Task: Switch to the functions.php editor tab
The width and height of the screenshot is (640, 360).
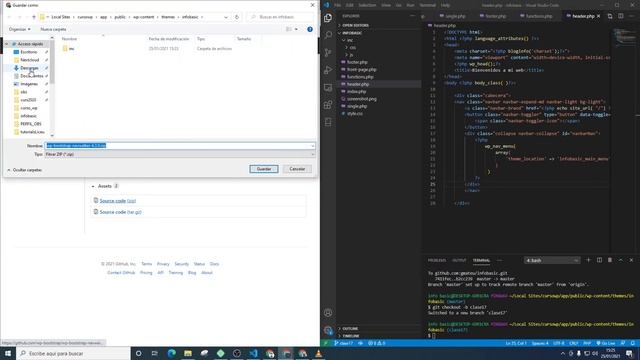Action: click(x=538, y=16)
